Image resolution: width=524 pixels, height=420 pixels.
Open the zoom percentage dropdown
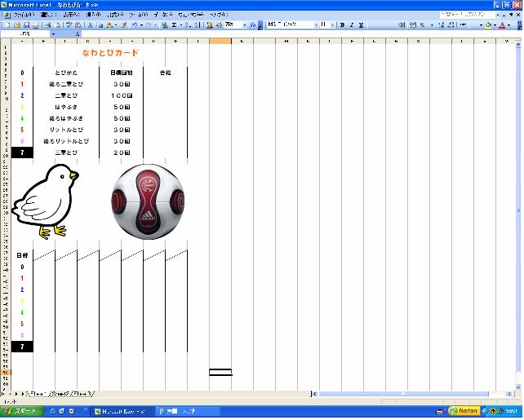(245, 25)
